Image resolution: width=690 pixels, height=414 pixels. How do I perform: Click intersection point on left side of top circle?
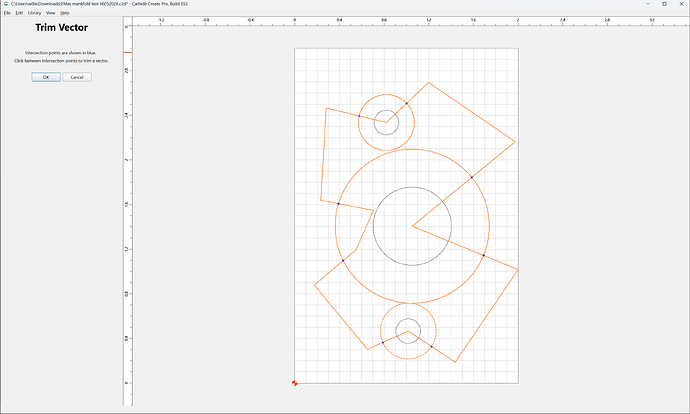tap(359, 116)
